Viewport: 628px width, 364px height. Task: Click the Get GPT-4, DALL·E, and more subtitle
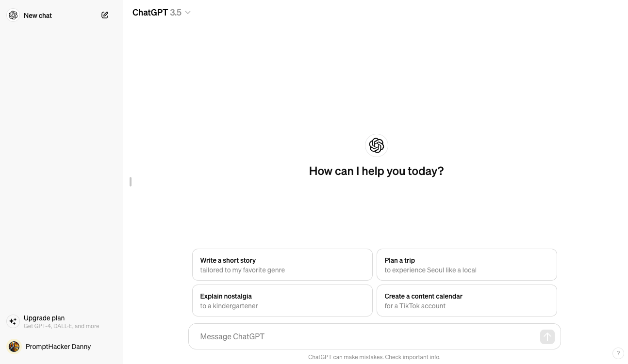point(62,326)
